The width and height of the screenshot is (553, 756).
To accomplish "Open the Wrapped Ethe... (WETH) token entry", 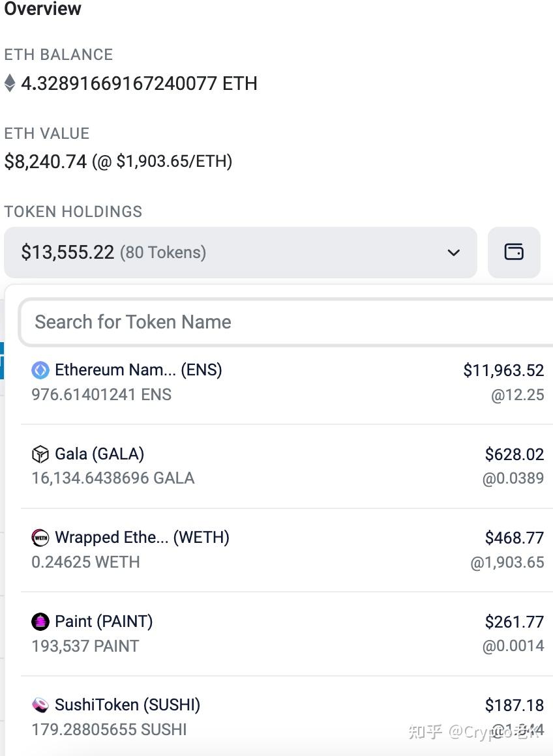I will coord(142,538).
